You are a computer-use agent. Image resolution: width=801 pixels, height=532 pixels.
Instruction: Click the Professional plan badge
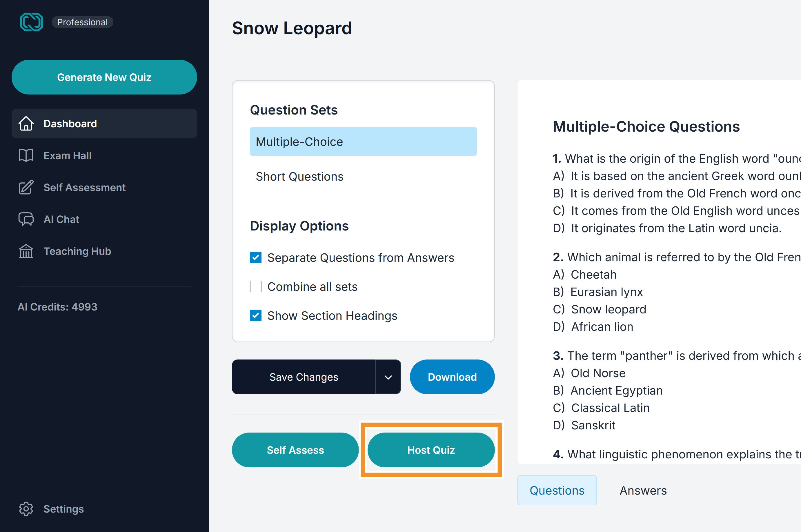coord(82,22)
